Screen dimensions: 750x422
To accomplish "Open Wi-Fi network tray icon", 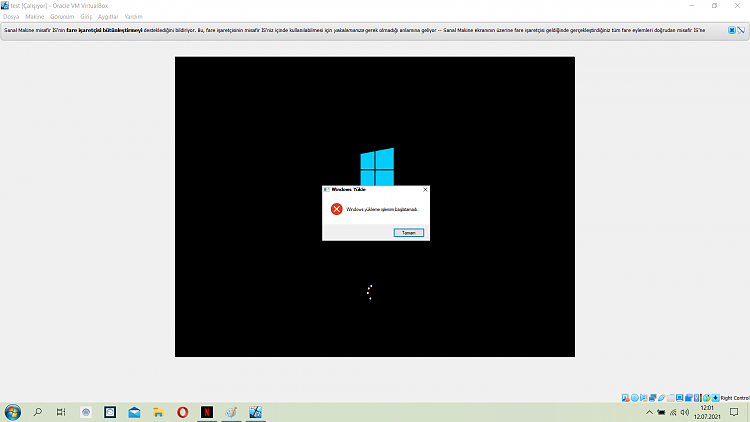I will point(673,412).
